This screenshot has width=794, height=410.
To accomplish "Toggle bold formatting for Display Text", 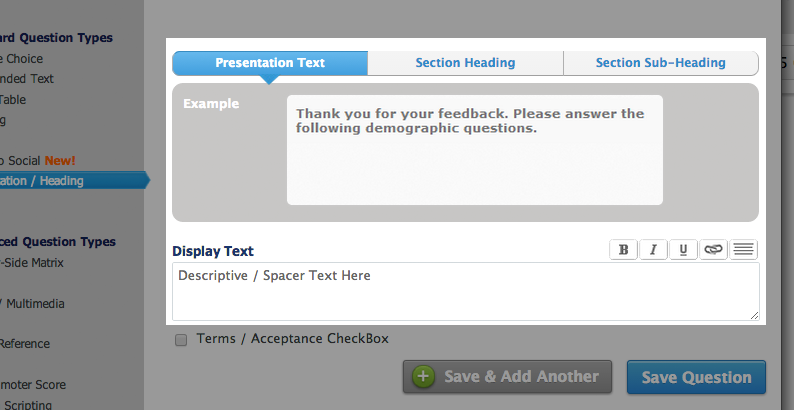I will 624,250.
